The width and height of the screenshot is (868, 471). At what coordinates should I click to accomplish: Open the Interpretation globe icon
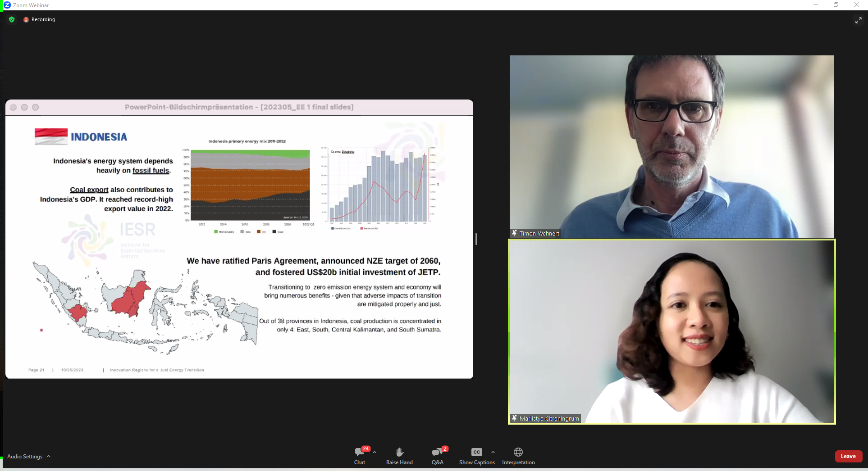coord(518,452)
